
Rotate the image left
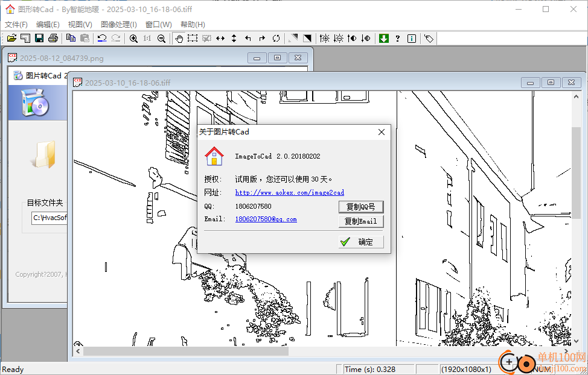pyautogui.click(x=248, y=38)
